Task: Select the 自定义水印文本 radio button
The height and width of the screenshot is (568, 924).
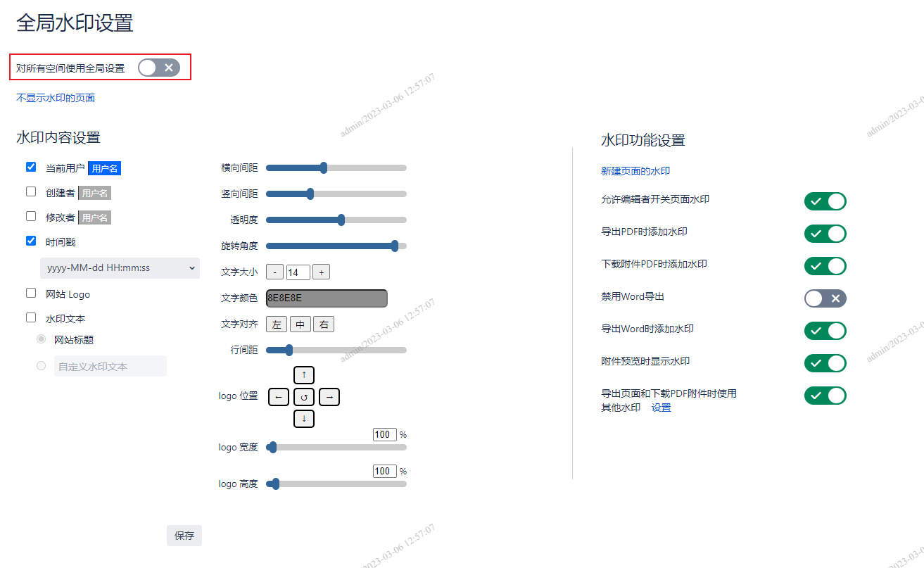Action: [42, 366]
